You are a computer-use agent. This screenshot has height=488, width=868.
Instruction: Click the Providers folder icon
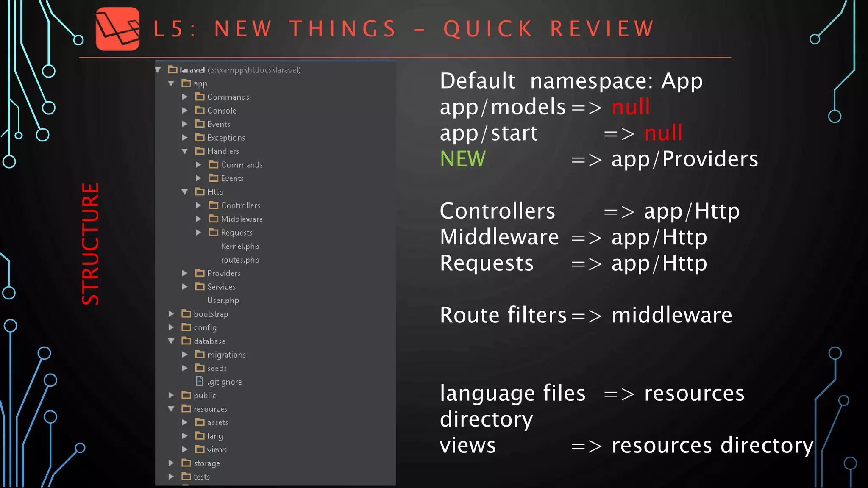[200, 273]
